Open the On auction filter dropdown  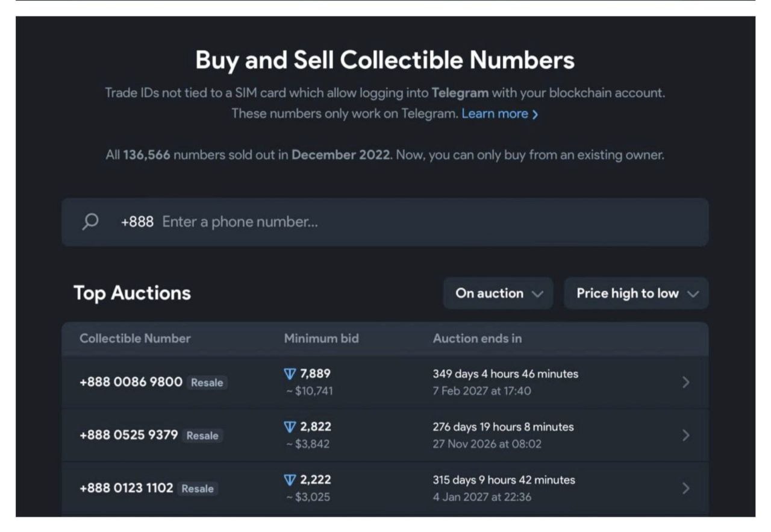498,293
